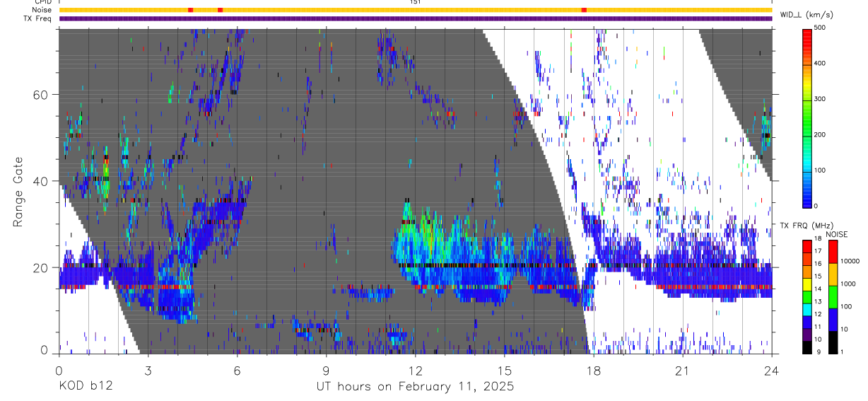The width and height of the screenshot is (868, 401).
Task: Click the WID spectral width color bar
Action: pyautogui.click(x=808, y=117)
